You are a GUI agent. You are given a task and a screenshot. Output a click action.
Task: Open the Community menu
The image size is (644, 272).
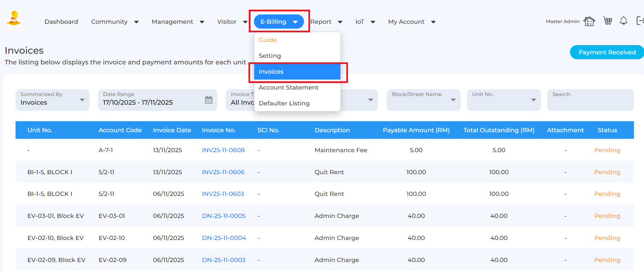[114, 22]
